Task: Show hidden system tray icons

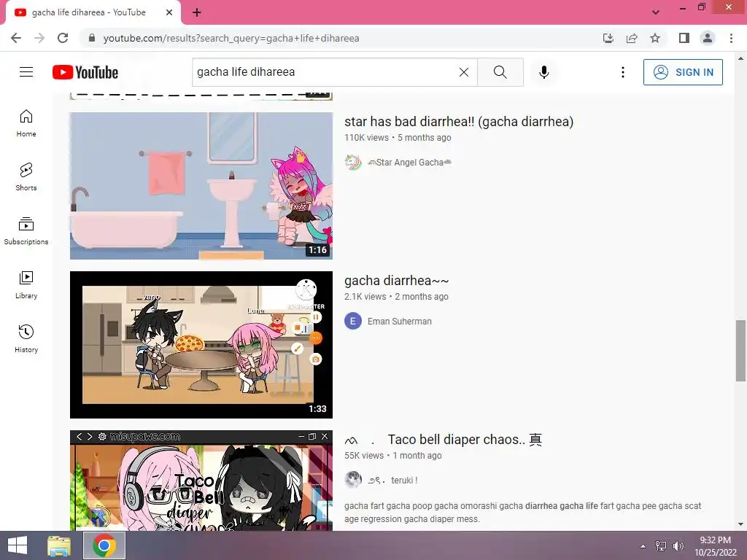Action: [x=643, y=546]
